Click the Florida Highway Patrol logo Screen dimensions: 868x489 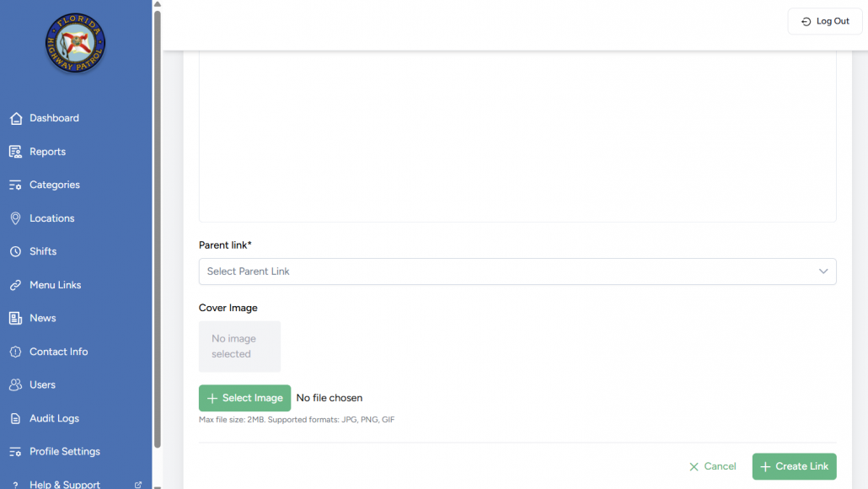(76, 44)
